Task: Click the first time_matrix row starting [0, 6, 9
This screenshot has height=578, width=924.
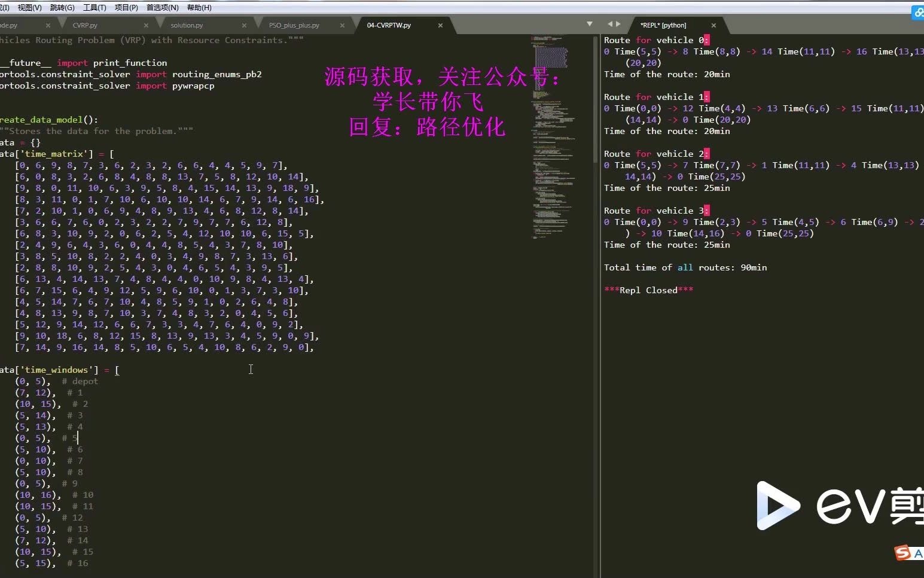Action: pos(151,165)
